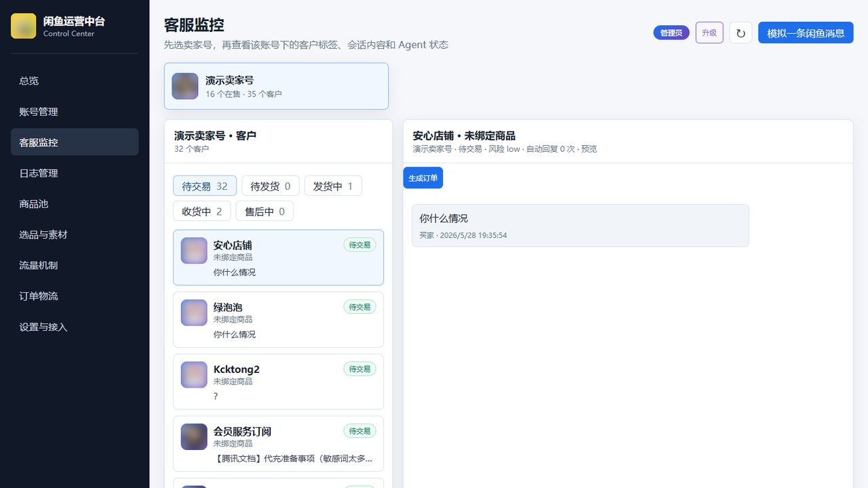Screen dimensions: 868x488
Task: Select the 发货中 1 filter tab
Action: tap(333, 186)
